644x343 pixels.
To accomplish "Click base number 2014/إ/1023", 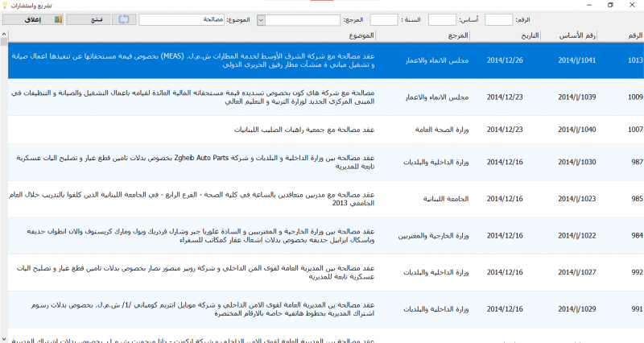I will pyautogui.click(x=576, y=199).
